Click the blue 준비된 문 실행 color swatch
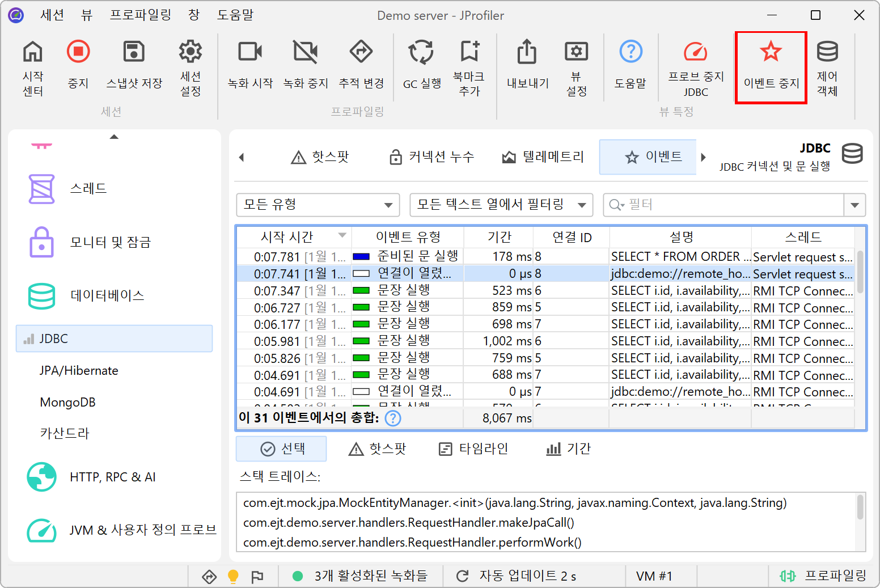880x588 pixels. 361,257
